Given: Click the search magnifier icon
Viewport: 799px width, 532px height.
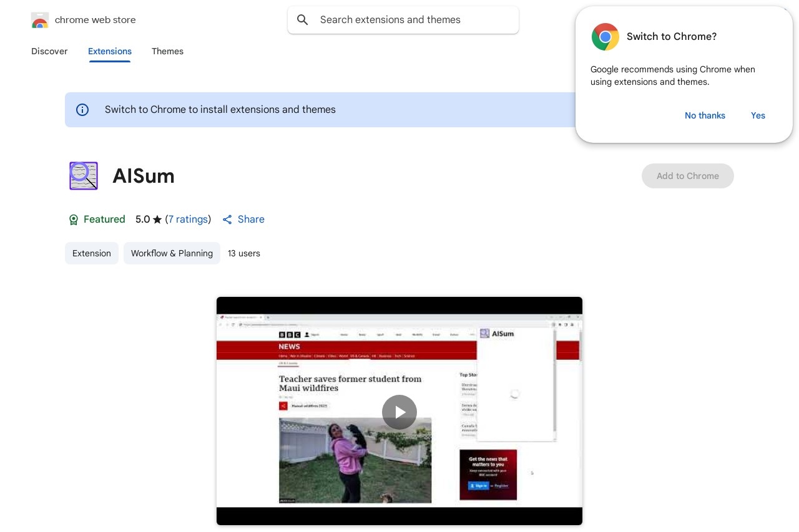Looking at the screenshot, I should [303, 20].
